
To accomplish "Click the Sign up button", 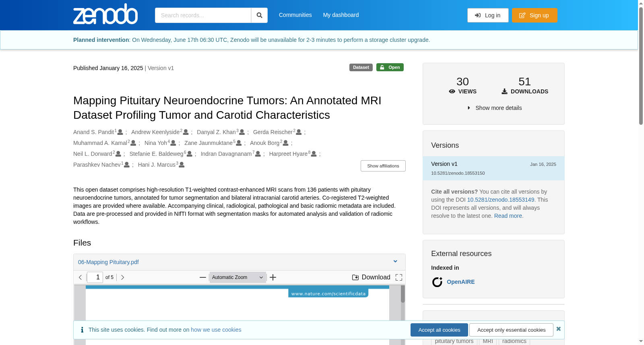I will click(x=535, y=15).
